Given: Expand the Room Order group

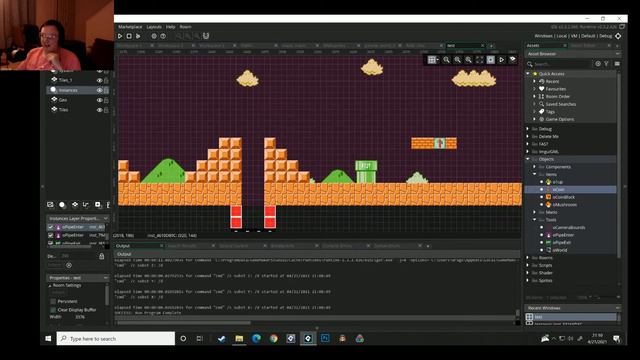Looking at the screenshot, I should click(x=534, y=96).
